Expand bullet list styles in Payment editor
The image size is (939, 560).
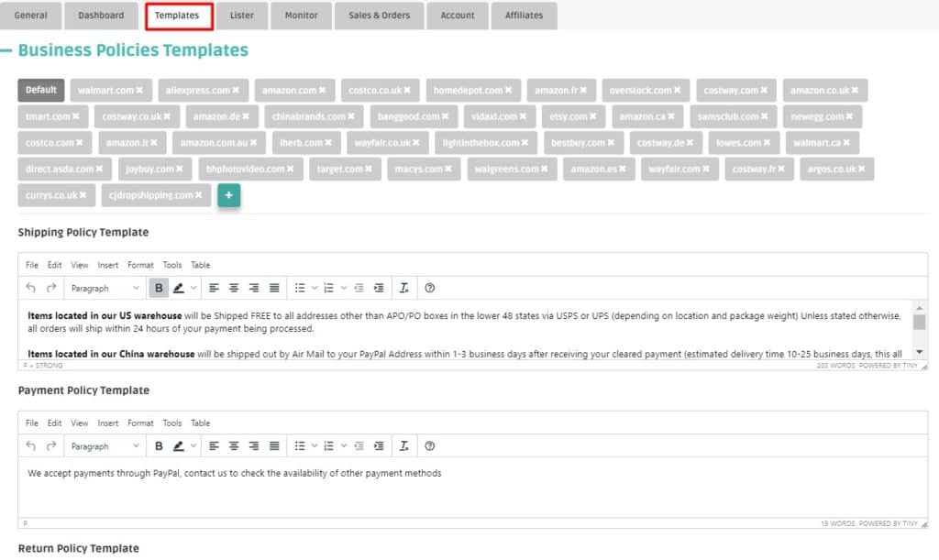(314, 445)
